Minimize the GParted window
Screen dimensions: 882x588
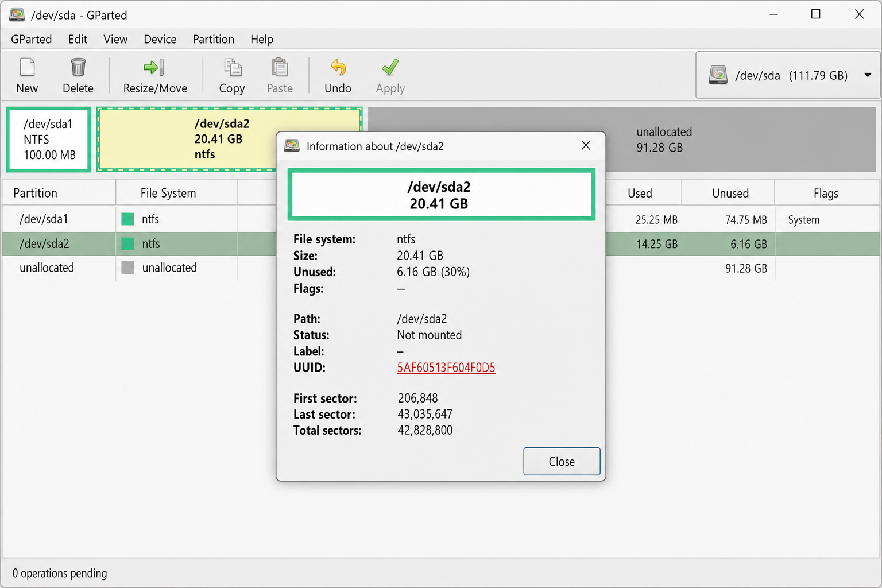point(773,14)
